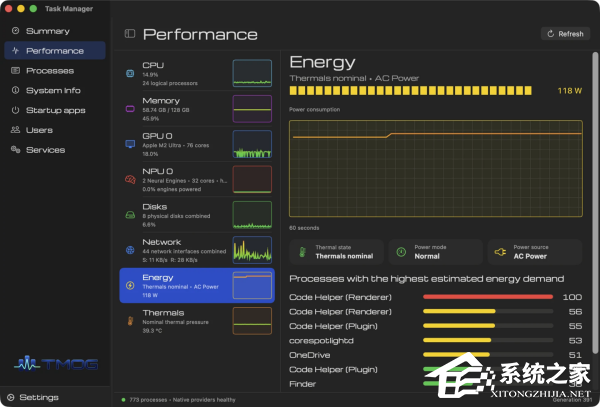This screenshot has height=407, width=600.
Task: Select the Finder process row
Action: point(436,384)
